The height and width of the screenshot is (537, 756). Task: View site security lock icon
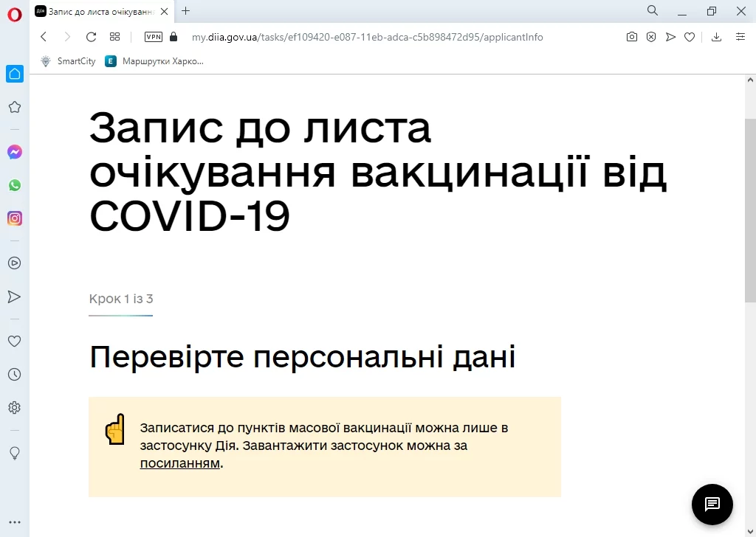point(173,37)
